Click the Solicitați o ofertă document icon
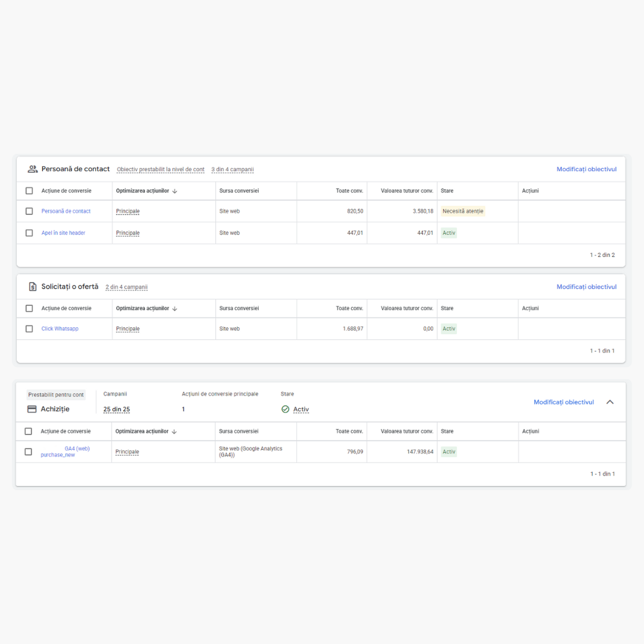Image resolution: width=644 pixels, height=644 pixels. tap(33, 287)
